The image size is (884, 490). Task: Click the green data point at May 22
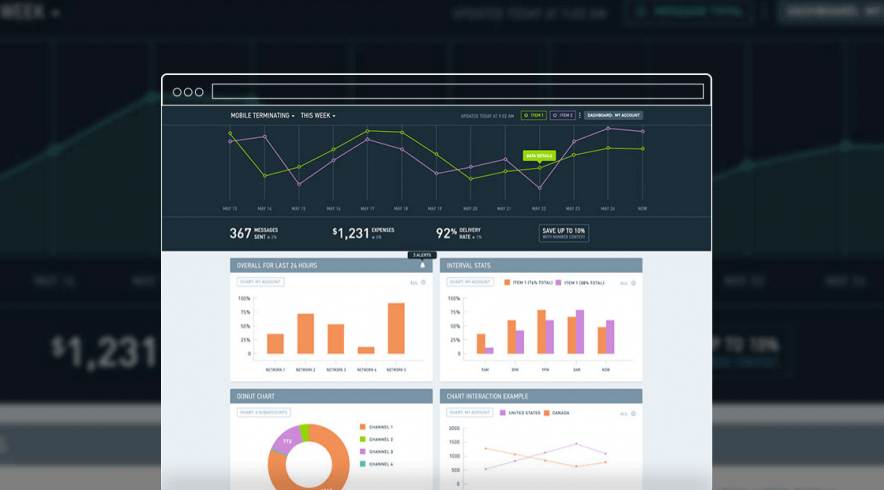tap(540, 168)
